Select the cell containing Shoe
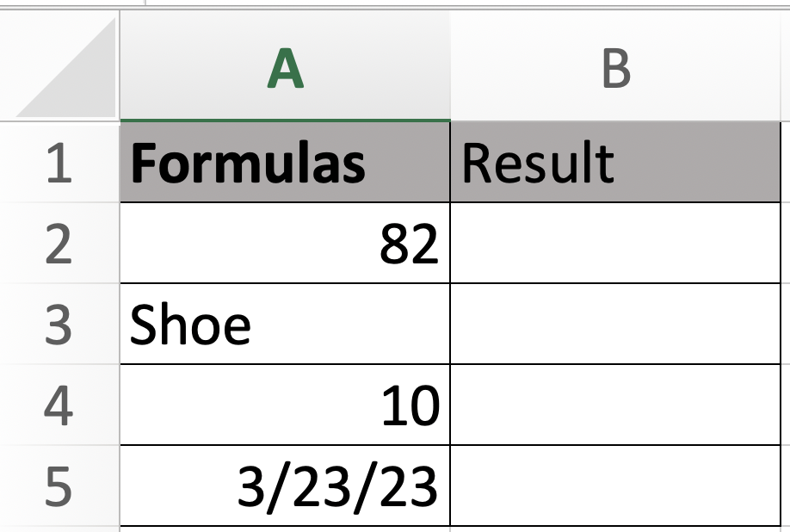This screenshot has width=790, height=532. coord(285,325)
